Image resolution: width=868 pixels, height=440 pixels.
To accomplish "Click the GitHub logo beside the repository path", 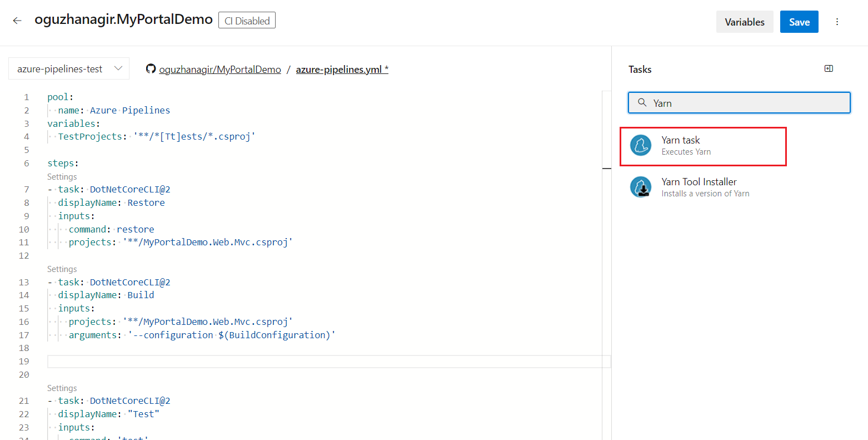I will (151, 69).
